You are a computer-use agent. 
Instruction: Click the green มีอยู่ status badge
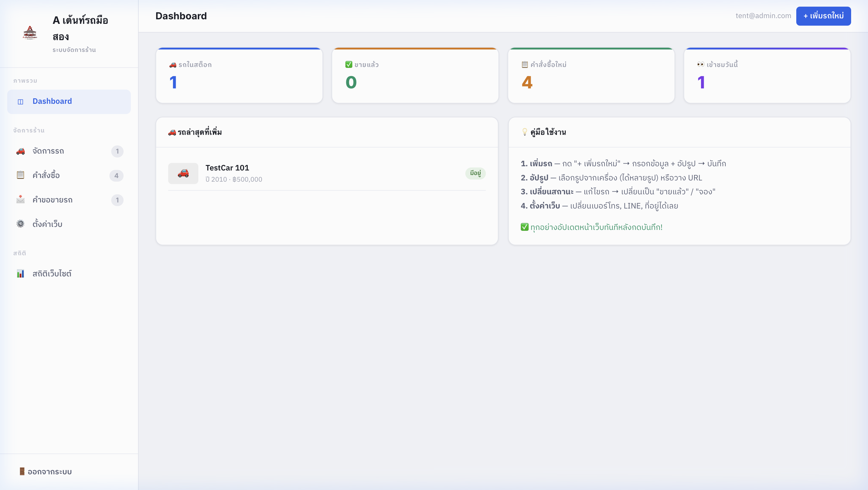[x=475, y=173]
